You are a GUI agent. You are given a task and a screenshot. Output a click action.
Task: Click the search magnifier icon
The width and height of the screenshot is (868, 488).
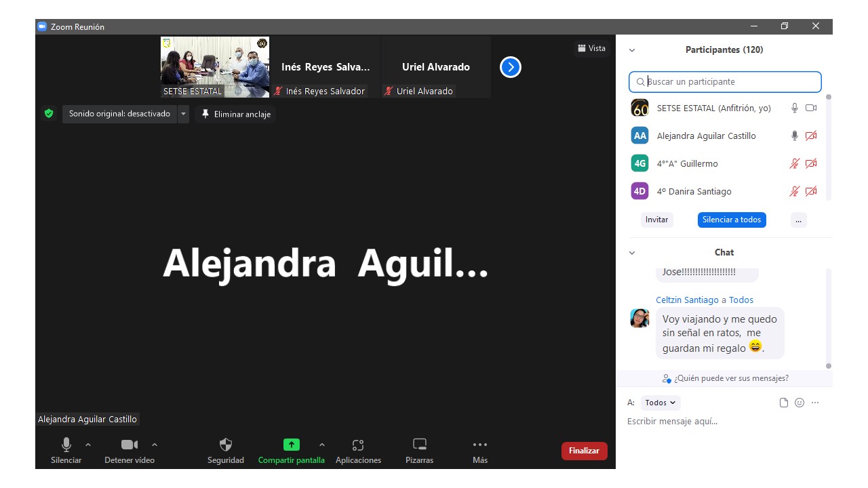[640, 82]
